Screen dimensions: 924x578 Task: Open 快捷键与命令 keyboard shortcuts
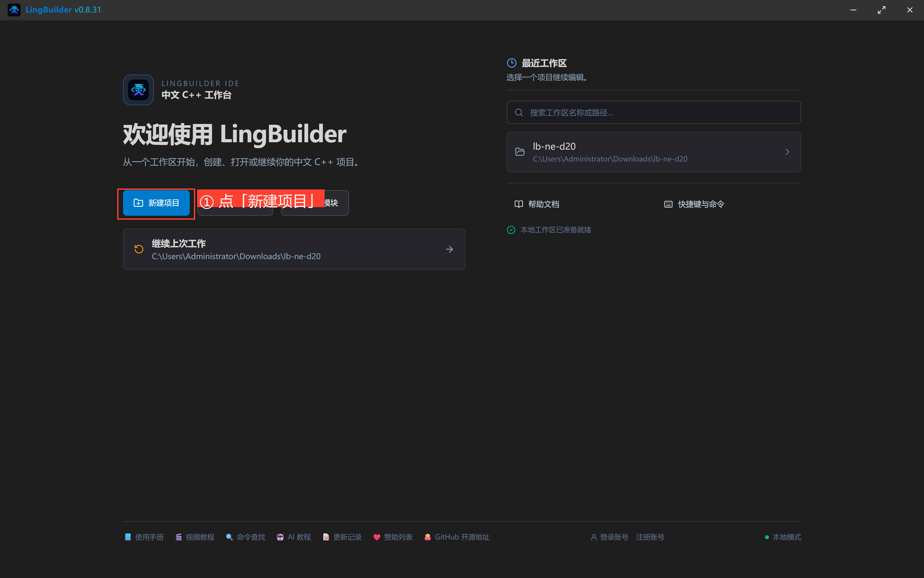(694, 204)
